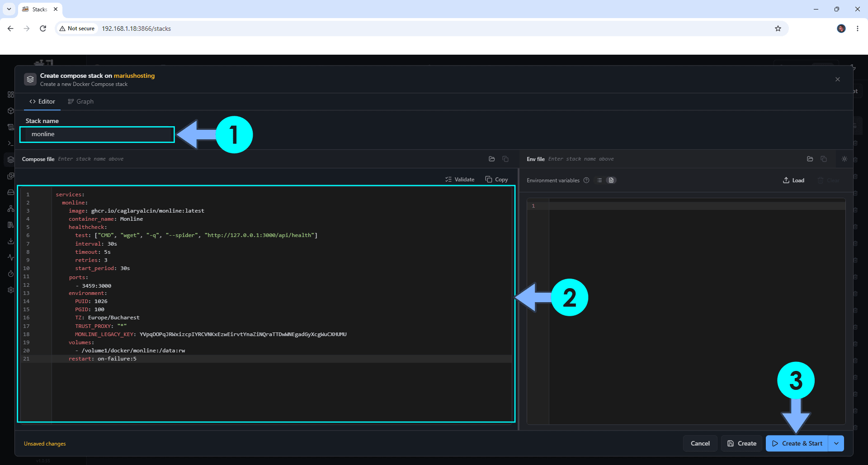Click copy path icon beside Compose file
The height and width of the screenshot is (465, 868).
(x=505, y=159)
